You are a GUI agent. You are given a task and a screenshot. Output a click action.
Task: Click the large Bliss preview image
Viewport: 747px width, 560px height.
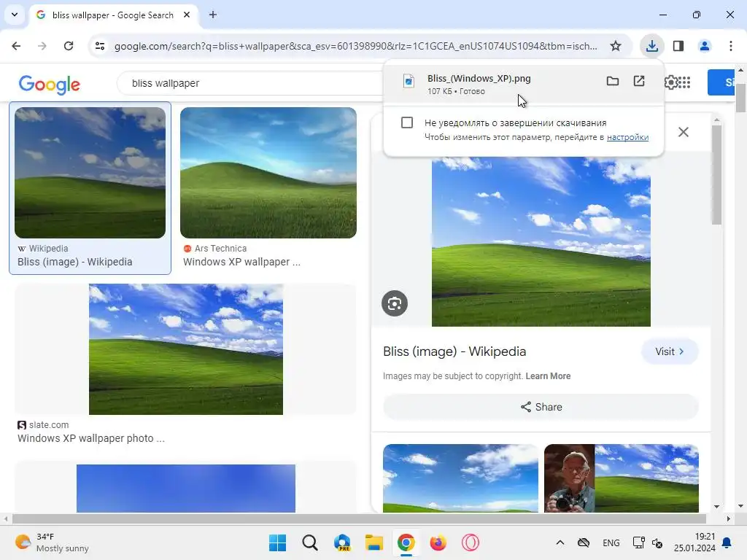(x=541, y=241)
